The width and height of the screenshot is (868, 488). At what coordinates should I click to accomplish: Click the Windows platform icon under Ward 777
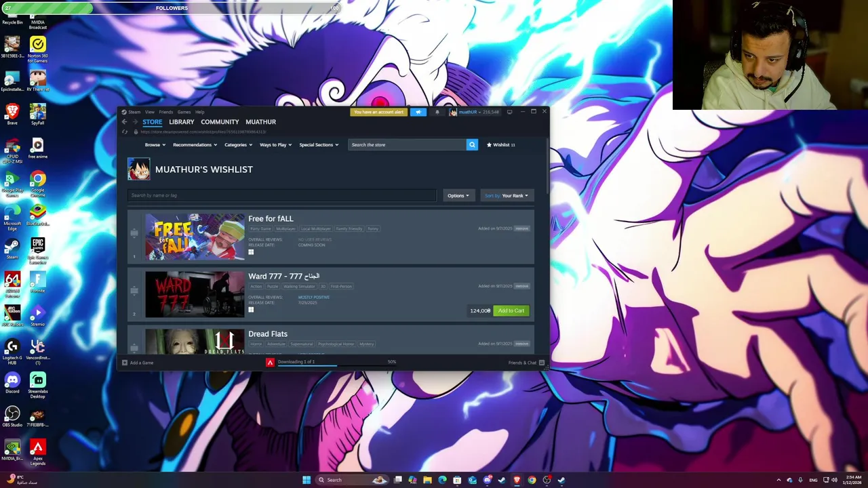coord(251,310)
